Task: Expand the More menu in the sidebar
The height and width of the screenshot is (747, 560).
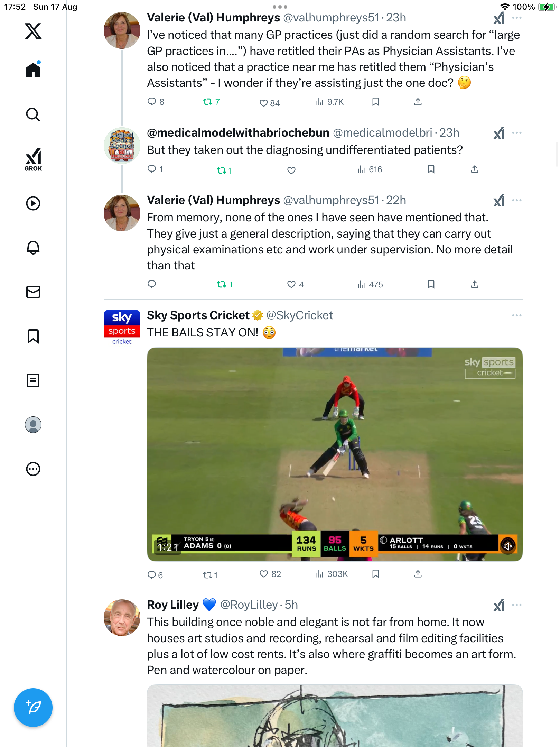Action: coord(33,469)
